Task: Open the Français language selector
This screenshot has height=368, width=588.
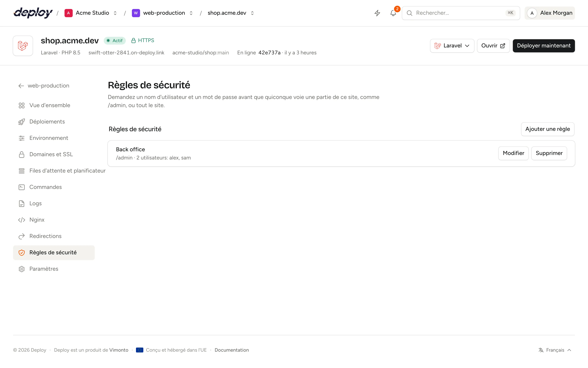Action: (555, 350)
